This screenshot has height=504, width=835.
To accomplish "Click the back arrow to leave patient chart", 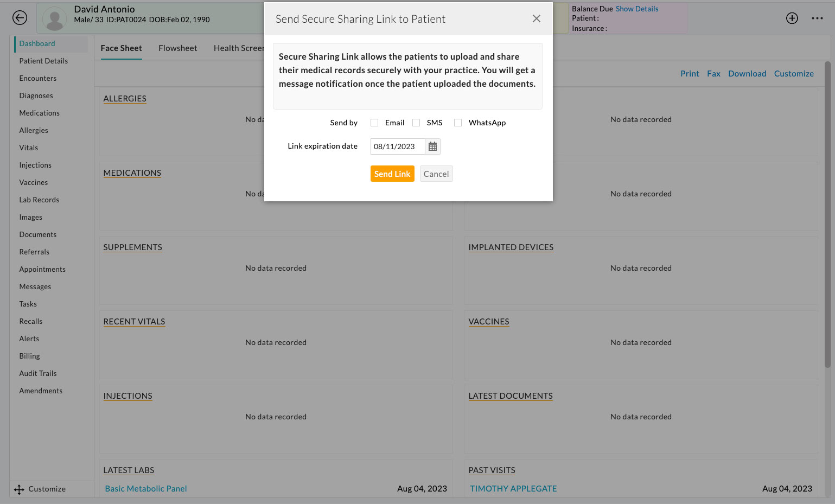I will [x=20, y=17].
